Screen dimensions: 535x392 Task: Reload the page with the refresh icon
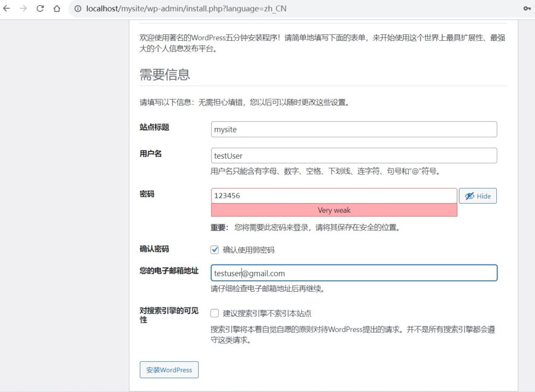tap(40, 8)
